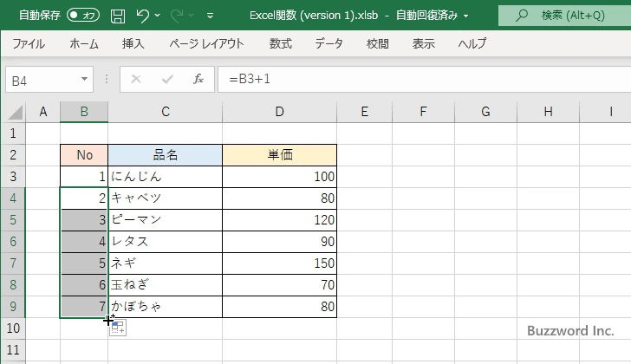Open the ファイル tab
Image resolution: width=631 pixels, height=364 pixels.
pos(29,43)
